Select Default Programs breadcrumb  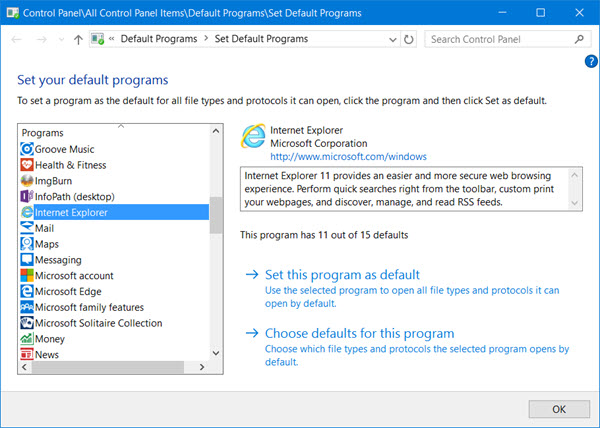(159, 39)
